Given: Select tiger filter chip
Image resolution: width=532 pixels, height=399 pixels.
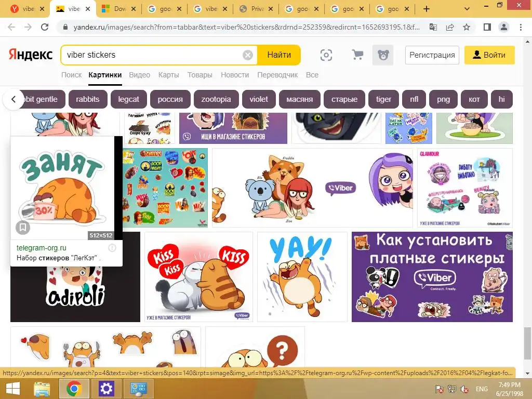Looking at the screenshot, I should coord(384,99).
